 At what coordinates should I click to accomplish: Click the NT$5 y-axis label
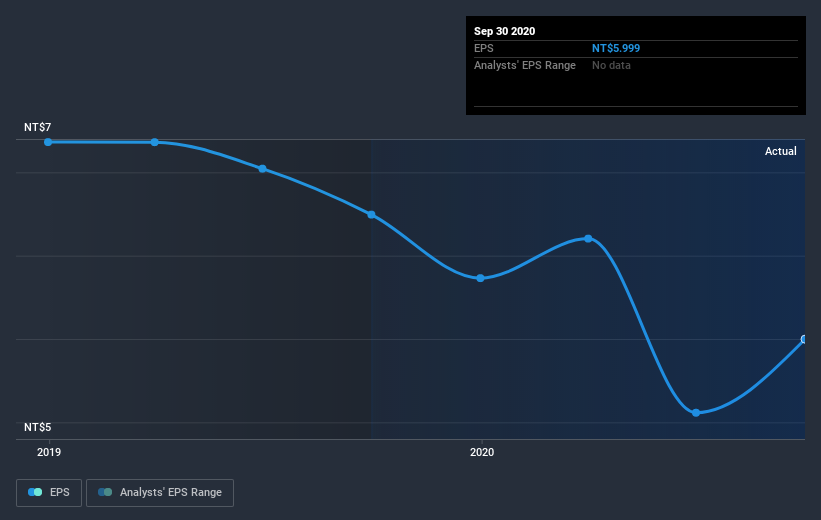coord(38,427)
